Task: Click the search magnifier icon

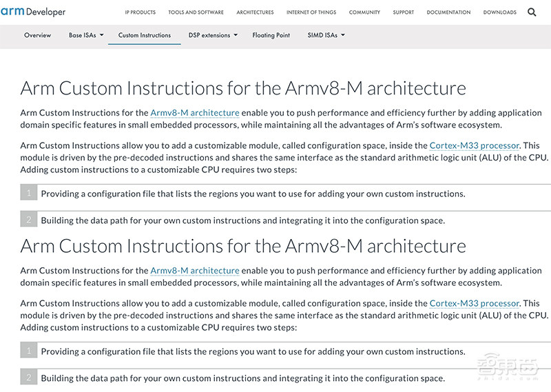Action: [x=532, y=12]
